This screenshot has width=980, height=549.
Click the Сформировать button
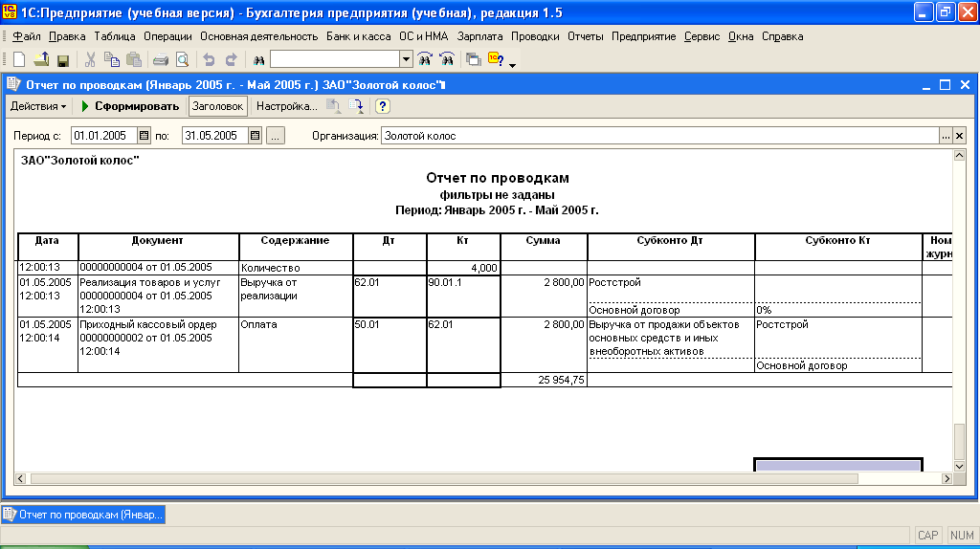coord(130,106)
